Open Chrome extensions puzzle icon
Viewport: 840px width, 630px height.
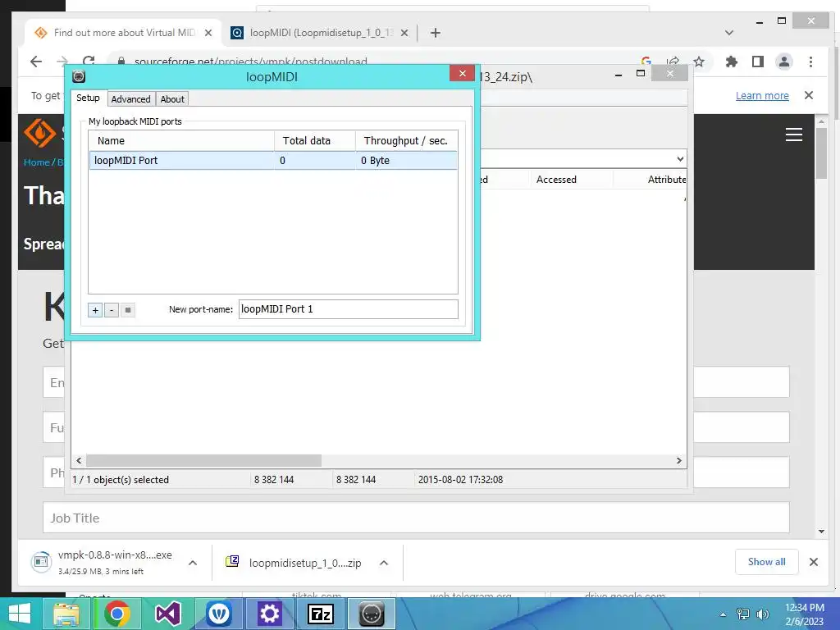point(731,62)
